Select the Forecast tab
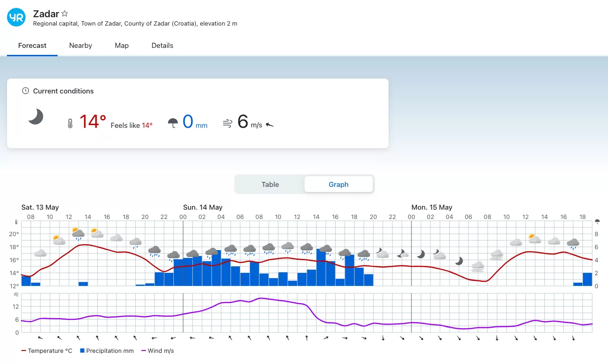 [33, 46]
